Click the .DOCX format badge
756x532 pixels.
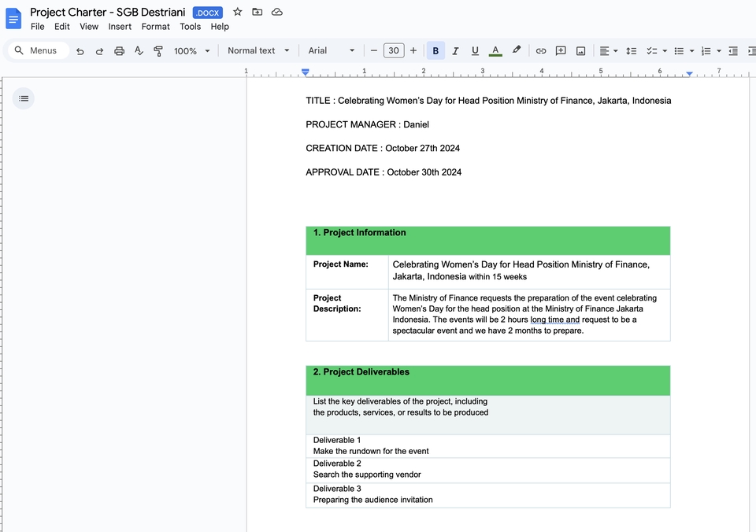[x=207, y=13]
